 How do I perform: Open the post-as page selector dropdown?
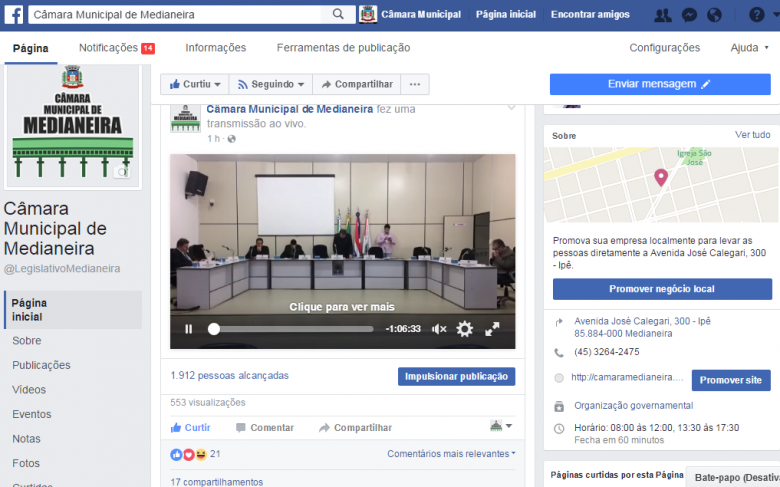501,426
